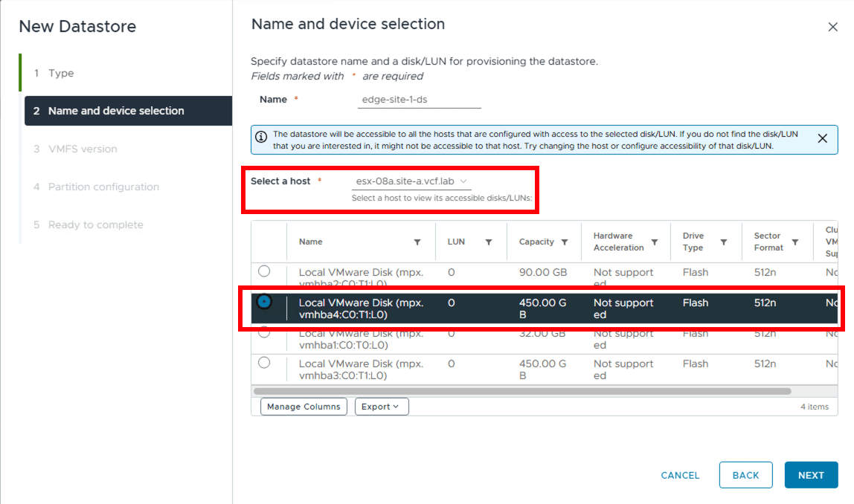Image resolution: width=854 pixels, height=504 pixels.
Task: Return to the Type step
Action: (x=61, y=73)
